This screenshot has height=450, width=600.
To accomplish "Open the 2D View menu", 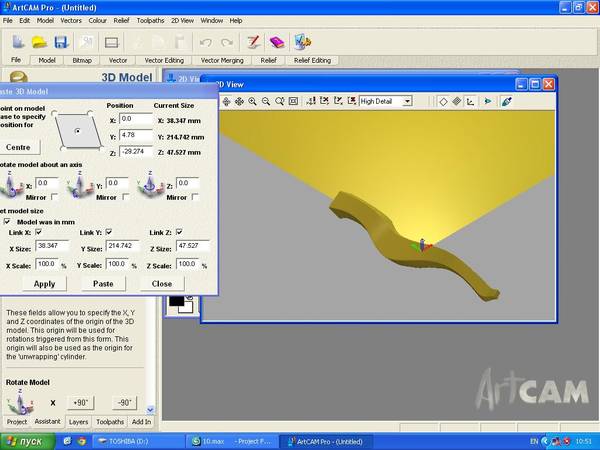I will (183, 21).
